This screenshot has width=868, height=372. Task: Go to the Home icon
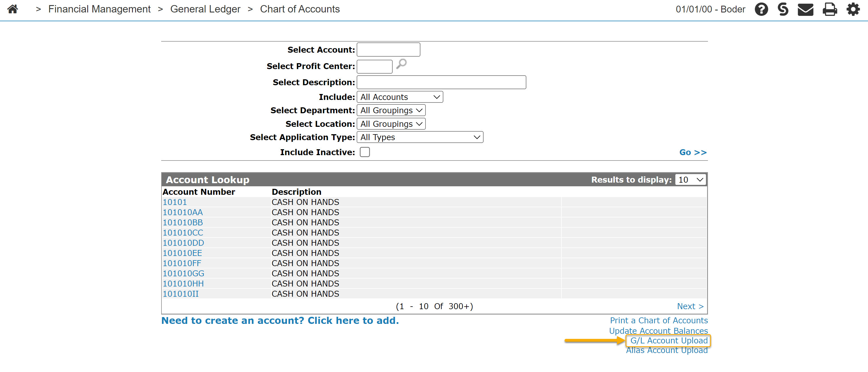(12, 9)
